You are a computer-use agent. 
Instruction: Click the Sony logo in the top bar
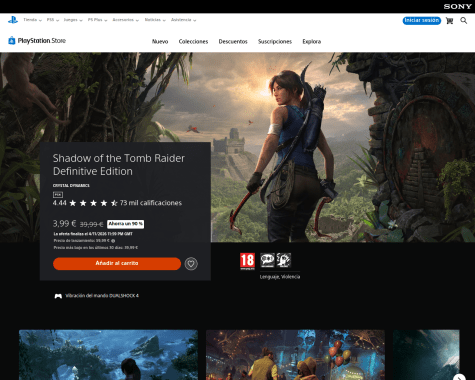pyautogui.click(x=457, y=7)
